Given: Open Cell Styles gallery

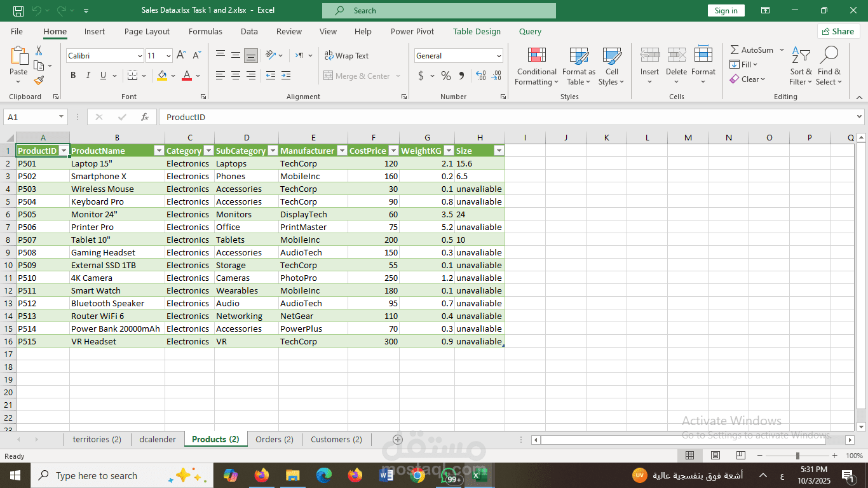Looking at the screenshot, I should (x=611, y=66).
